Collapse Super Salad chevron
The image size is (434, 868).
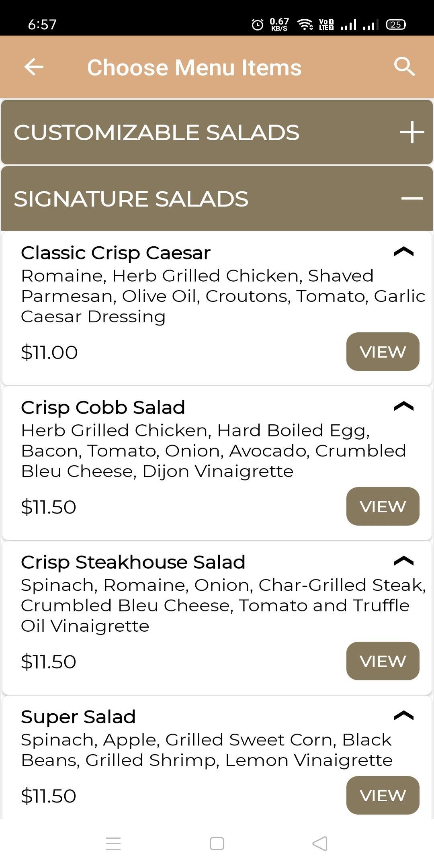click(404, 716)
